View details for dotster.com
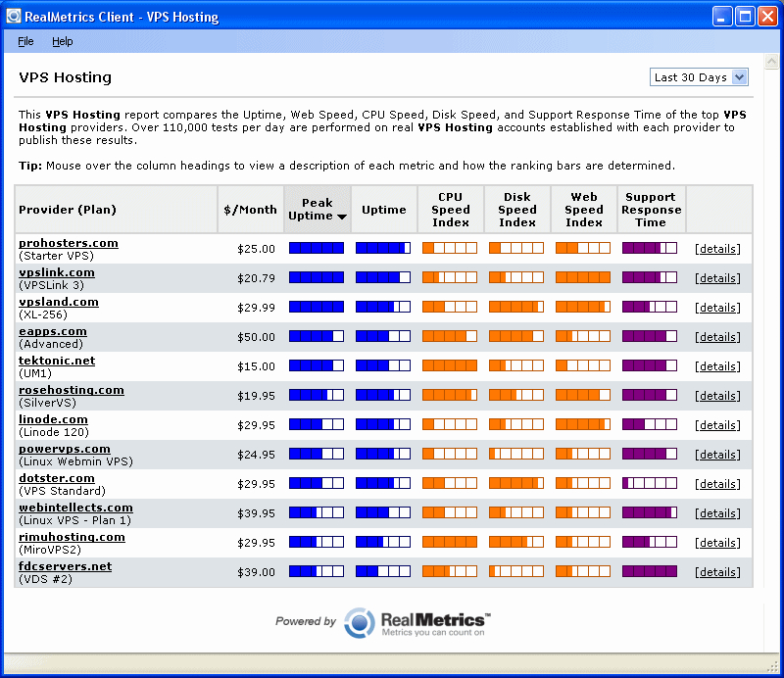Screen dimensions: 784x678 pyautogui.click(x=717, y=484)
